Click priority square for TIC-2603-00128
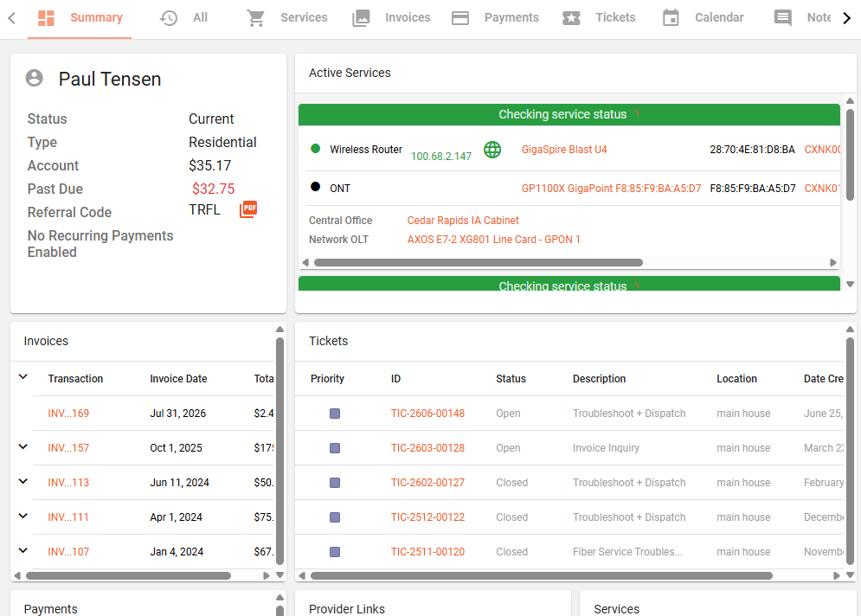Viewport: 861px width, 616px height. click(334, 448)
